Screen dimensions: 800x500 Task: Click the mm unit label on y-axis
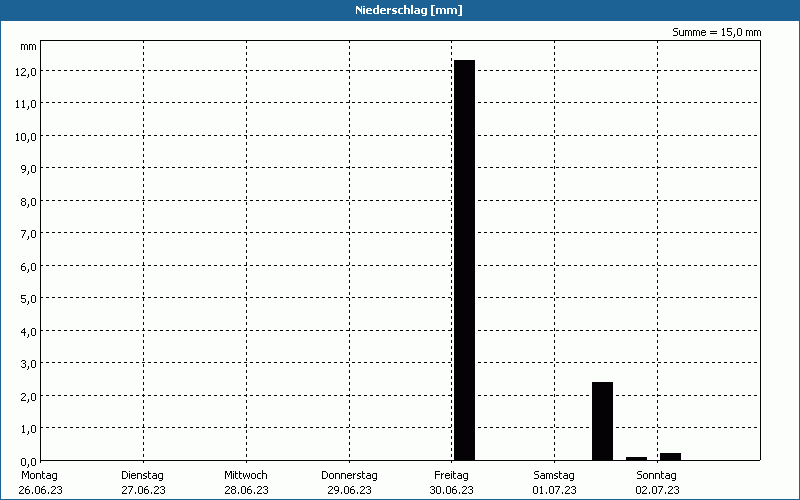click(28, 47)
